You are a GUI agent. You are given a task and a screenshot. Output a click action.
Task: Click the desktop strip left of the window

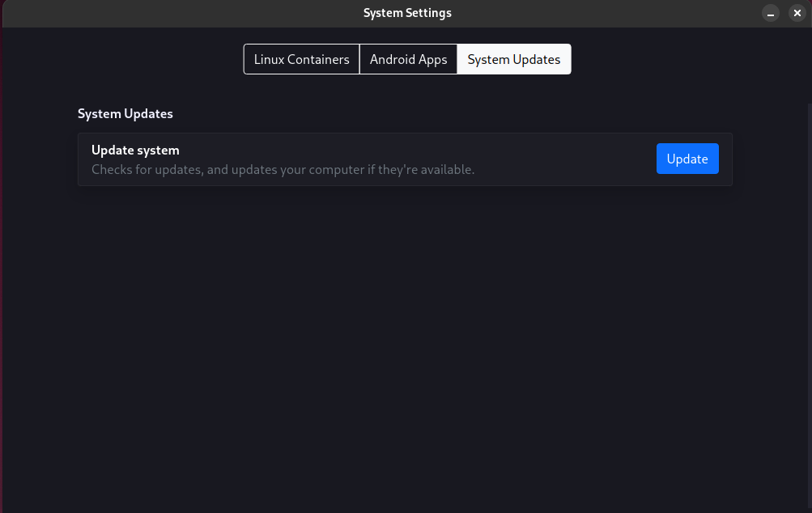pyautogui.click(x=1, y=243)
